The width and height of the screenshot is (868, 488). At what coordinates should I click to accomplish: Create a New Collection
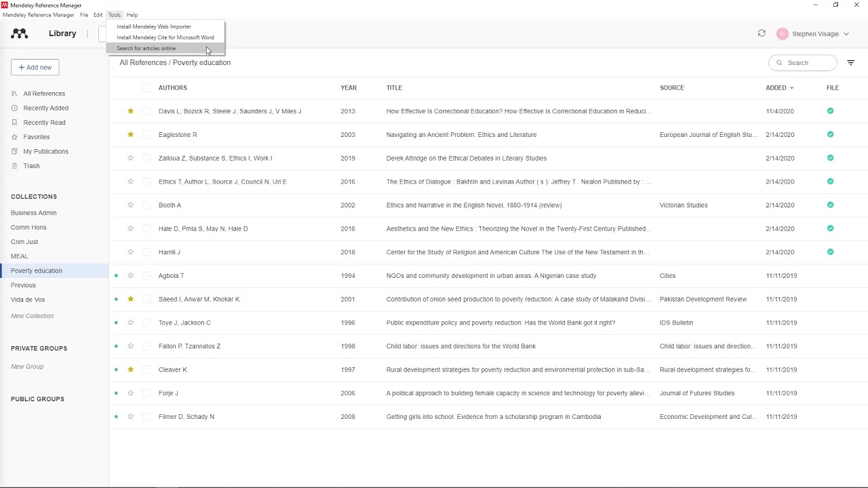point(33,316)
